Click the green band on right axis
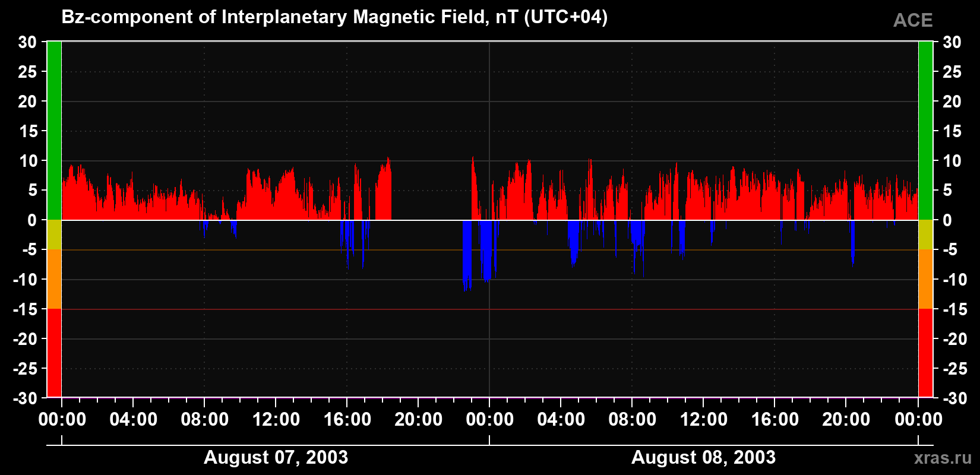 click(925, 131)
